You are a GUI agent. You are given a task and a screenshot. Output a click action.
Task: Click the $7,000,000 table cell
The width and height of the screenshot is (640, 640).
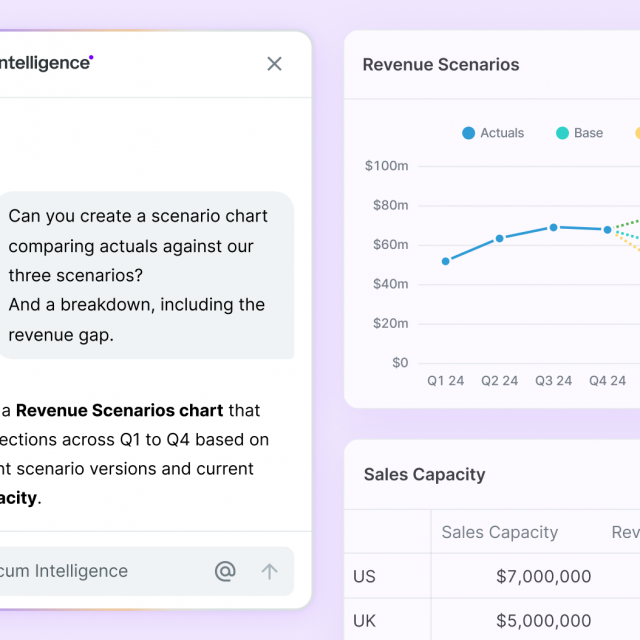[x=543, y=576]
